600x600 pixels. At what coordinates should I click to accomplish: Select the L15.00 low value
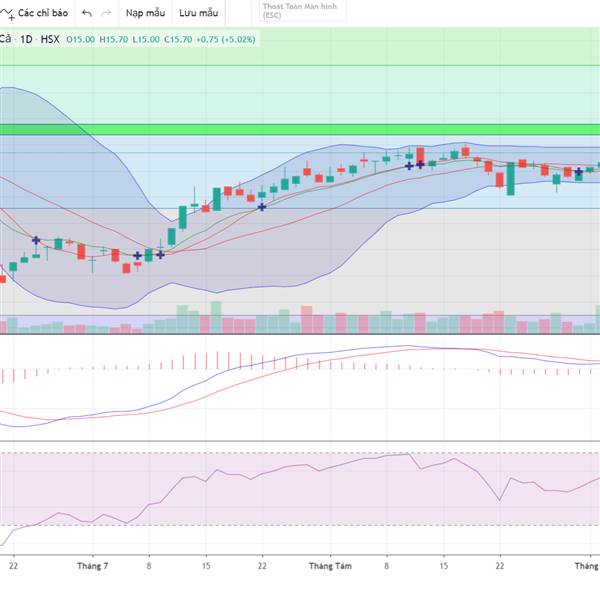click(x=146, y=39)
